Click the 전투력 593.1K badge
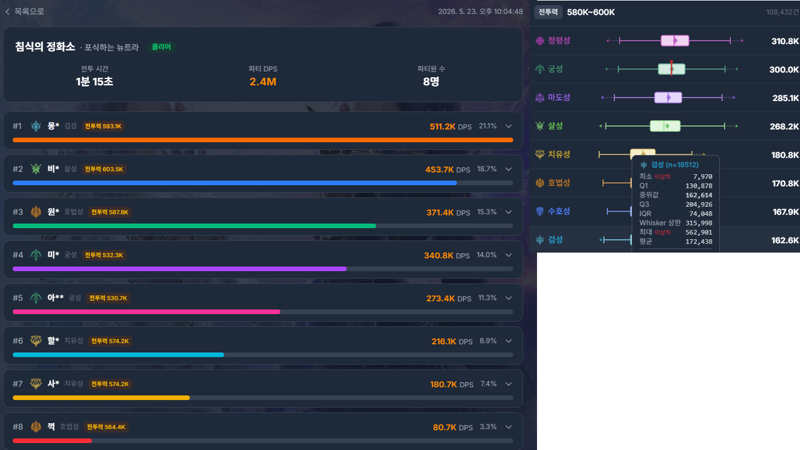 (103, 126)
